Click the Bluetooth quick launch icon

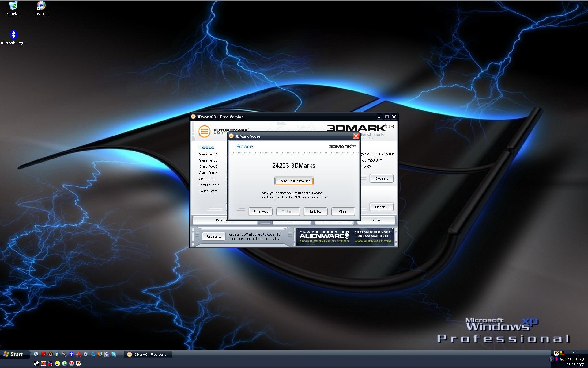coord(71,354)
